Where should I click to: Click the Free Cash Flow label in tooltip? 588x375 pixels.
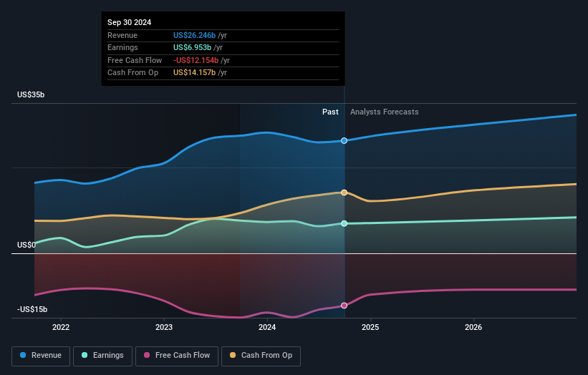(x=135, y=60)
